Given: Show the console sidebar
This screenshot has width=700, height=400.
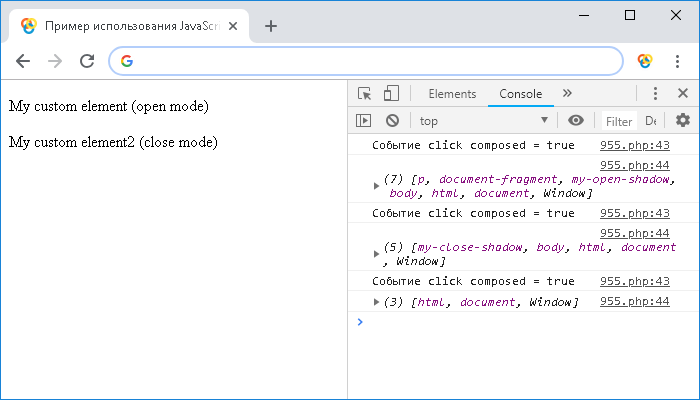Looking at the screenshot, I should [363, 121].
